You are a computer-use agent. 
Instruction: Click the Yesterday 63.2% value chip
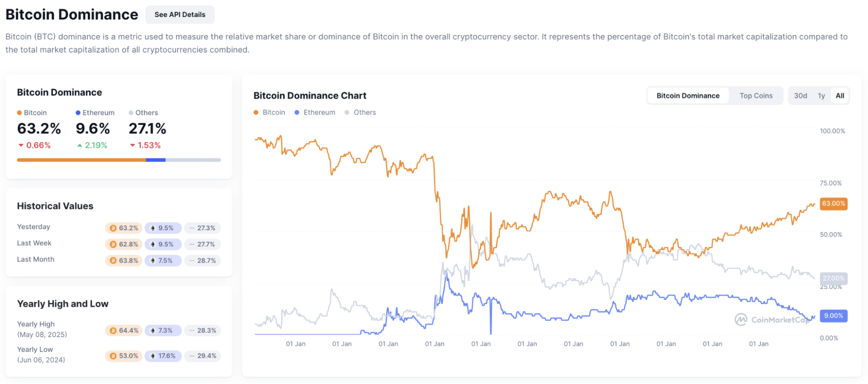123,227
